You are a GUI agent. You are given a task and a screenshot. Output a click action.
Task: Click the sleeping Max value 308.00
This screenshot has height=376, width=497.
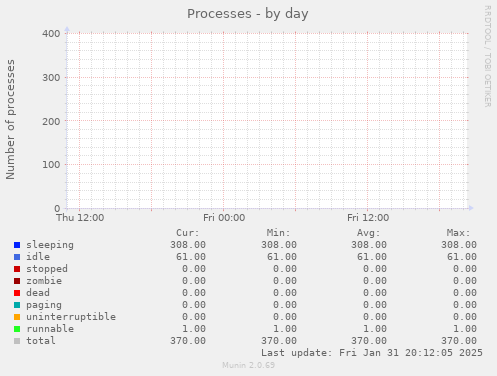[x=459, y=245]
